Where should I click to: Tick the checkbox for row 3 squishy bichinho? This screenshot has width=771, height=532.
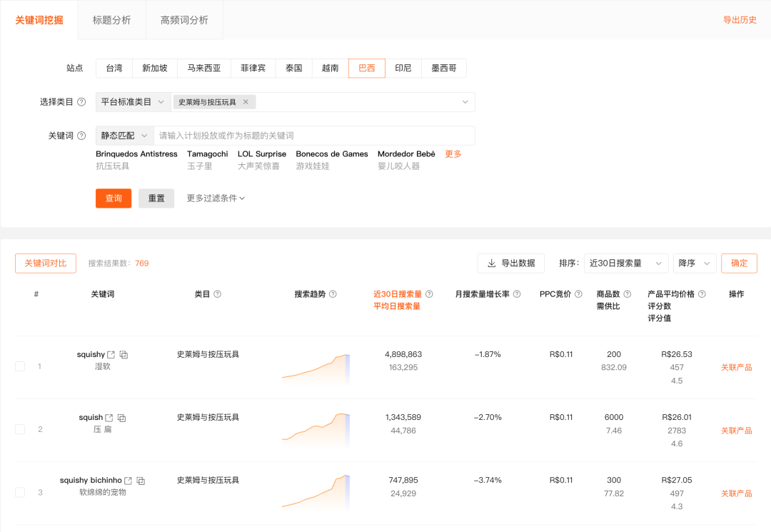pyautogui.click(x=20, y=492)
